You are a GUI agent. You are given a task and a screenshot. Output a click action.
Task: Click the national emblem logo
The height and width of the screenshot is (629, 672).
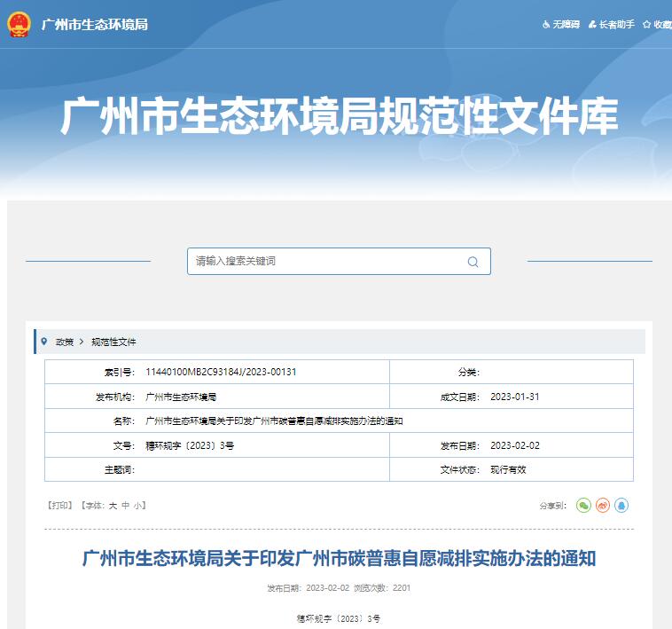click(19, 24)
